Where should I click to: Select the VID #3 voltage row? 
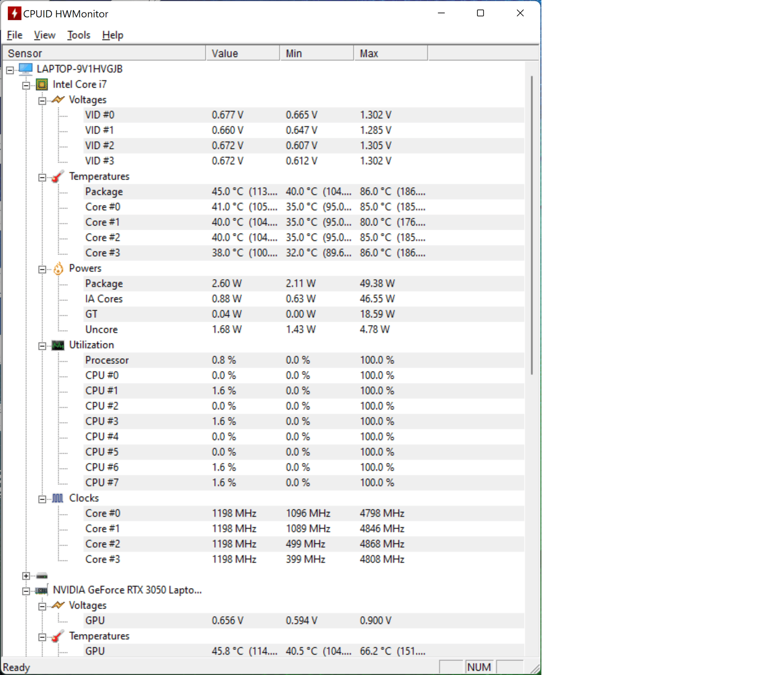click(304, 161)
